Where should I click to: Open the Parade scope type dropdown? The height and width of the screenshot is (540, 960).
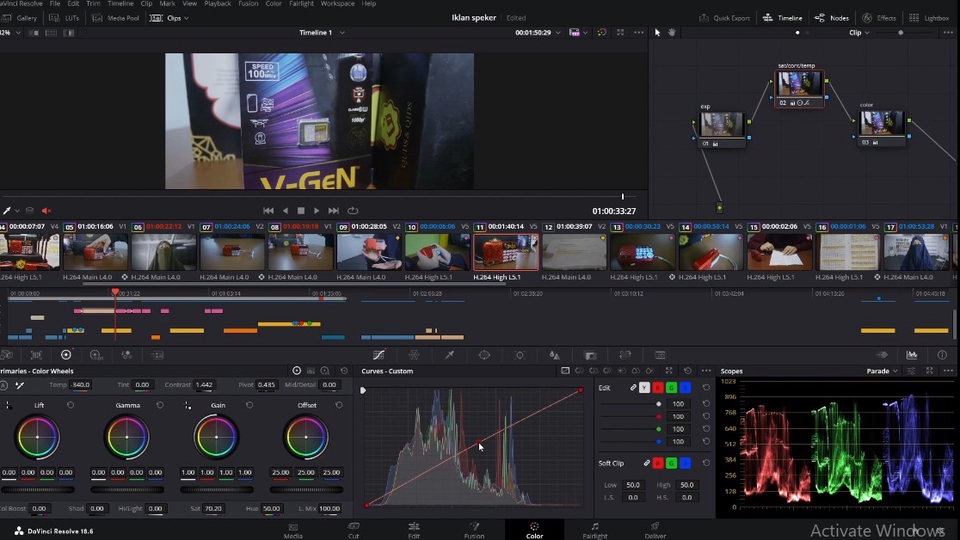coord(882,371)
